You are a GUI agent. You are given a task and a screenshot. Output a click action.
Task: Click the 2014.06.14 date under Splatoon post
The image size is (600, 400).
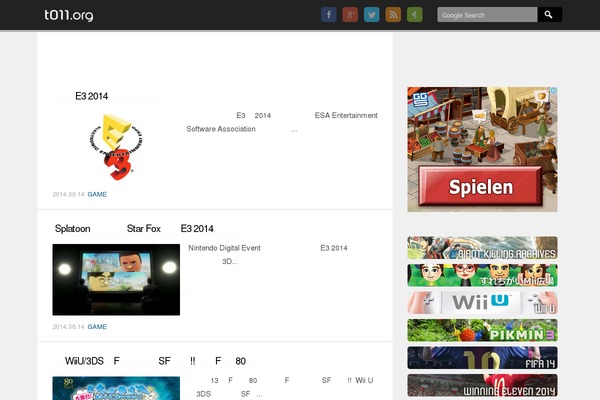click(68, 327)
